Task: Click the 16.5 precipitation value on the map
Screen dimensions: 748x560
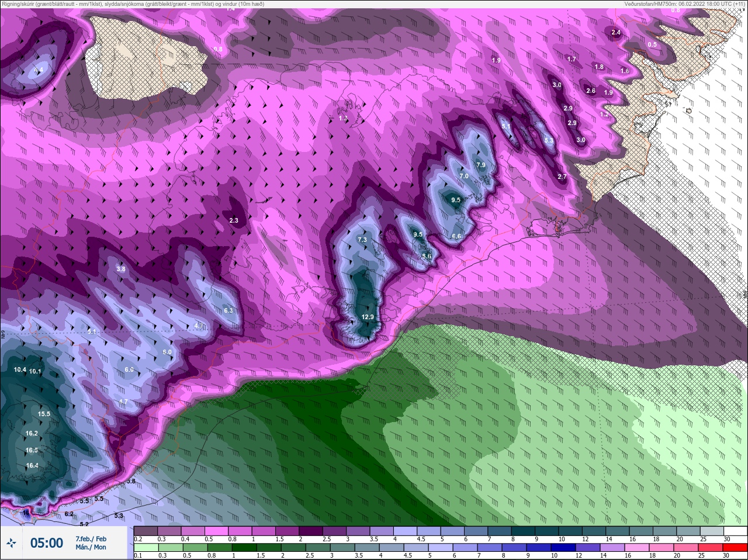Action: coord(32,450)
